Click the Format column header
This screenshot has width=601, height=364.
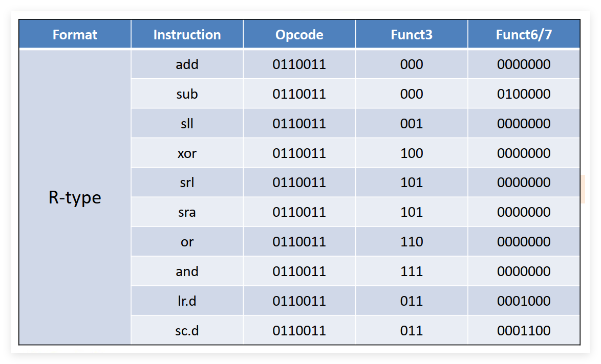click(75, 34)
